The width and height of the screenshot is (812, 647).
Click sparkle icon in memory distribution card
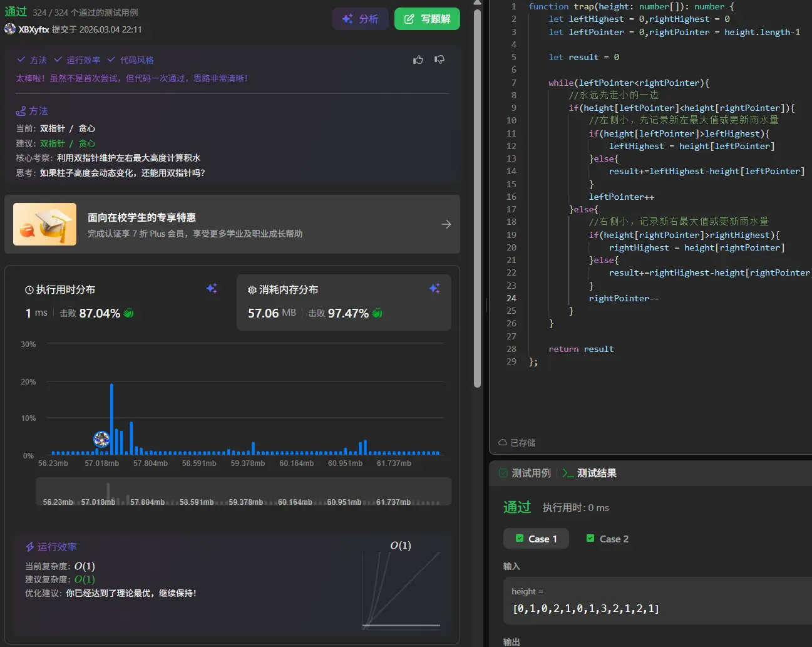coord(434,289)
